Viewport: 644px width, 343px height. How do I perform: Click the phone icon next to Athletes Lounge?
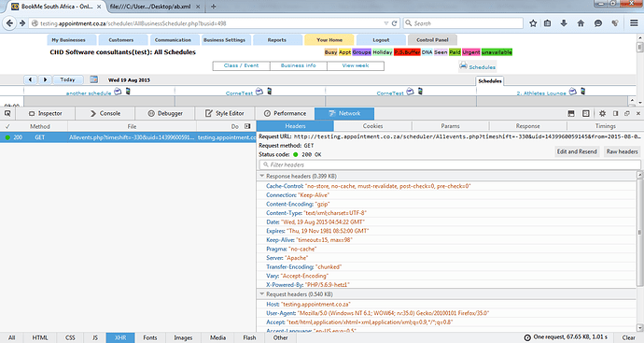582,91
